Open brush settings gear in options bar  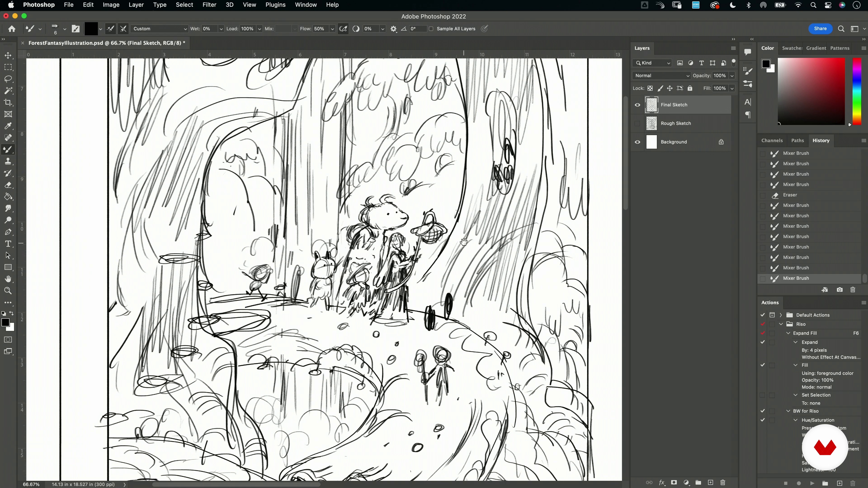point(394,29)
